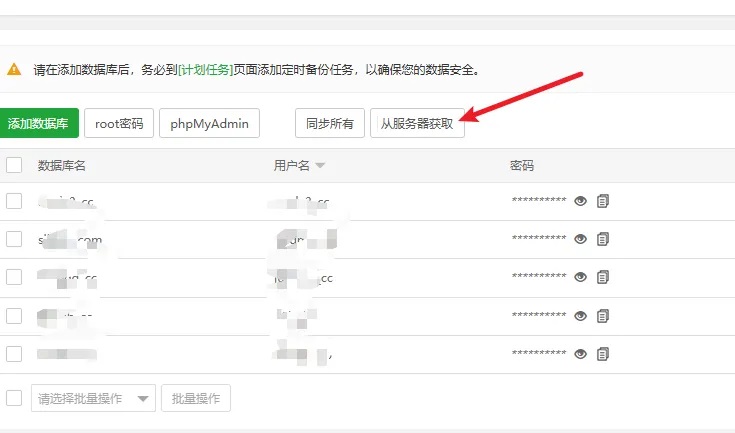Select the third database row checkbox

pos(14,277)
